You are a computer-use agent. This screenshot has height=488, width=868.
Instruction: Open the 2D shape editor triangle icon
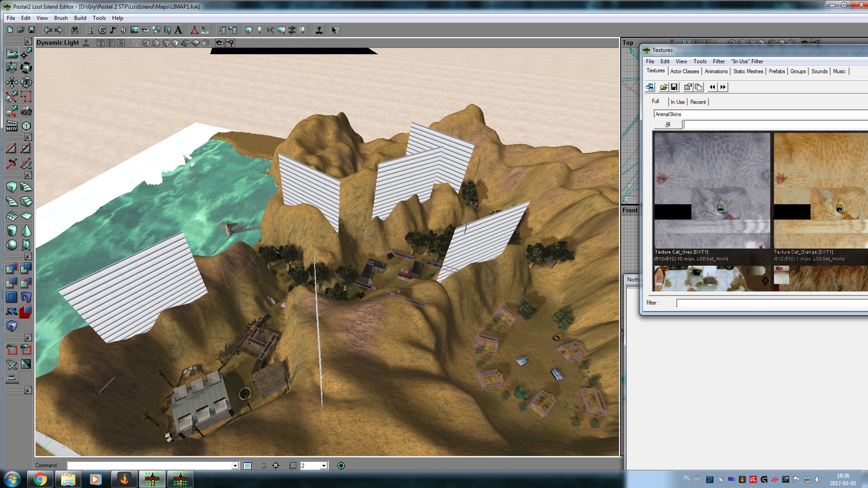click(194, 30)
